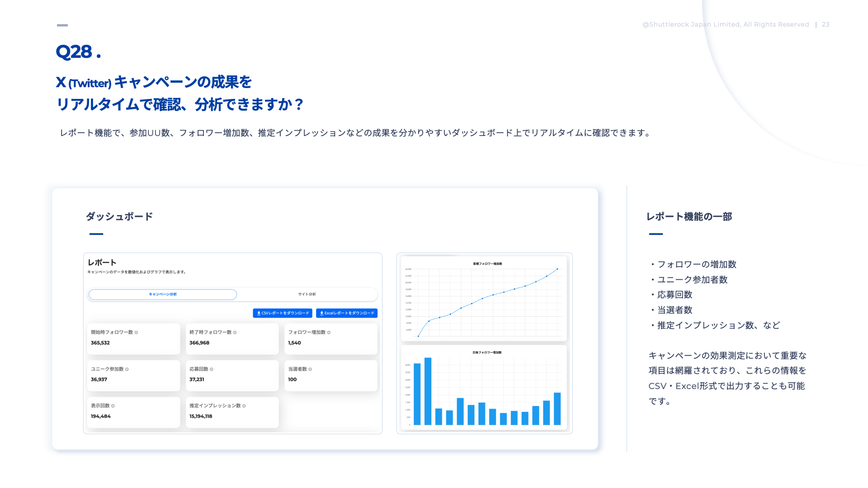Download the Excel report with Excelレポートをダウンロード
Image resolution: width=868 pixels, height=488 pixels.
click(347, 313)
